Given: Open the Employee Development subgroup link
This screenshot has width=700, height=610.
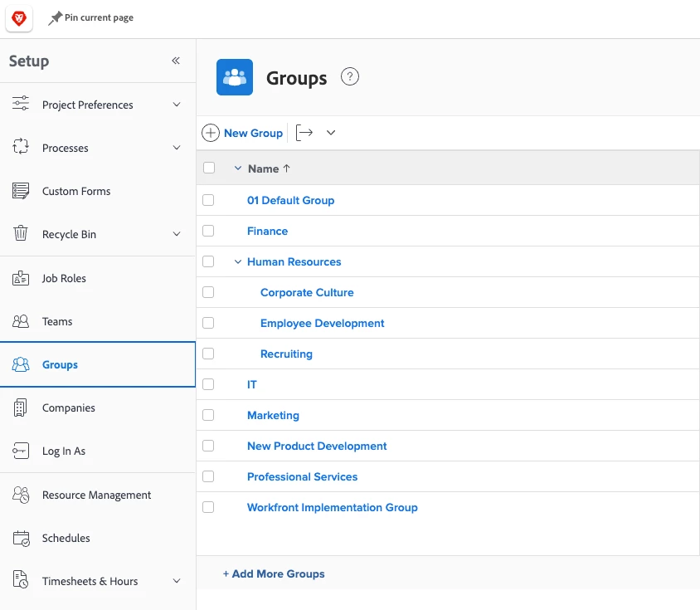Looking at the screenshot, I should pyautogui.click(x=323, y=323).
